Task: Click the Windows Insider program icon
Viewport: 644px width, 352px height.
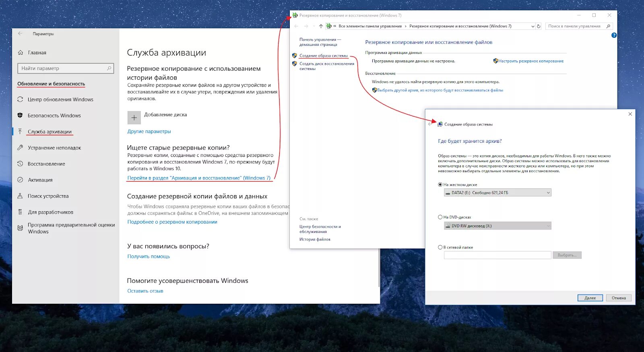Action: pyautogui.click(x=20, y=228)
